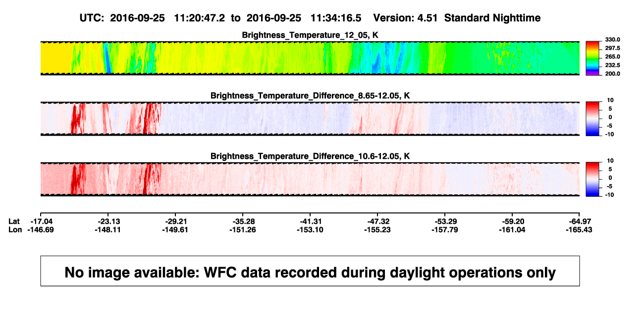Image resolution: width=644 pixels, height=330 pixels.
Task: Click the latitude value -29.21
Action: point(176,221)
